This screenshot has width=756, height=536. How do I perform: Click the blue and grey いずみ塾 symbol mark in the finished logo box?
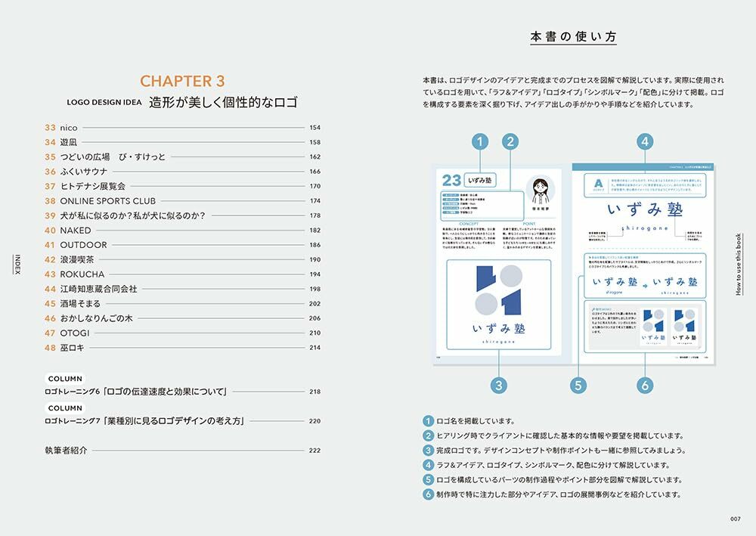pos(498,290)
